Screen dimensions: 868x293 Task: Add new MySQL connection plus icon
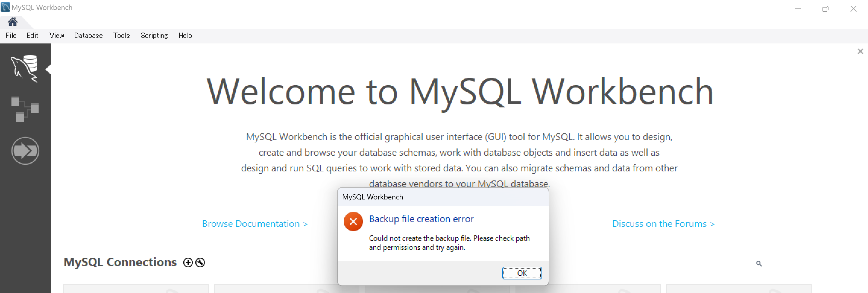pyautogui.click(x=188, y=263)
